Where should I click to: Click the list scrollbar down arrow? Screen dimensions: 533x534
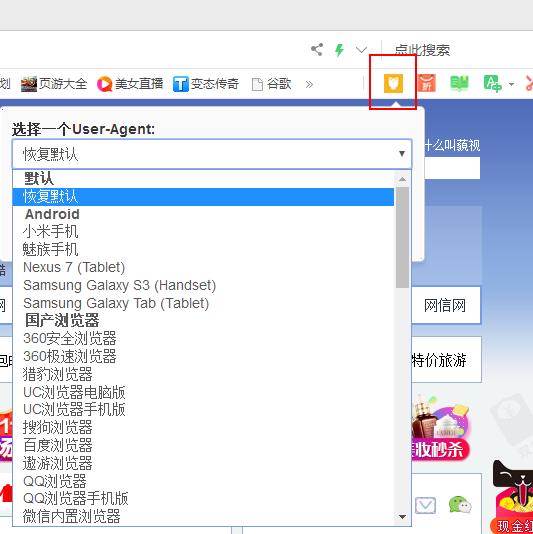[402, 517]
